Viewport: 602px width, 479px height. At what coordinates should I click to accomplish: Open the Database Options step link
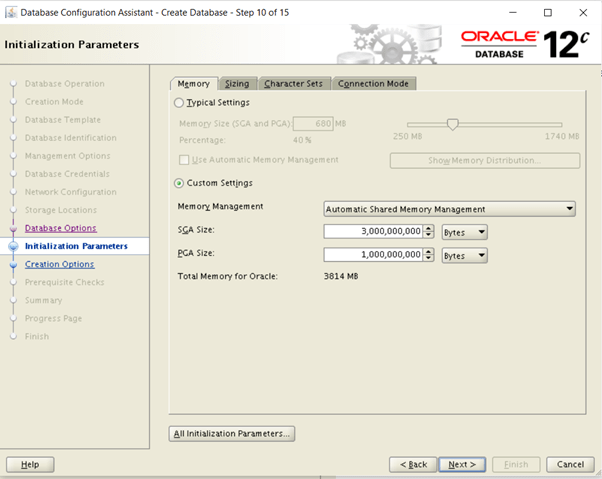(60, 228)
